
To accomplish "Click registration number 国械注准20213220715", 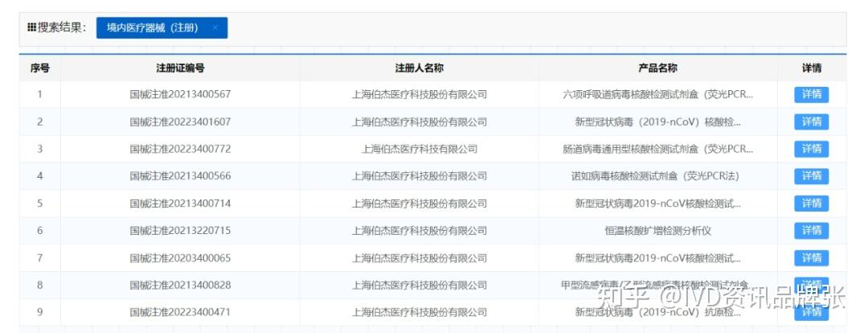I will tap(181, 231).
